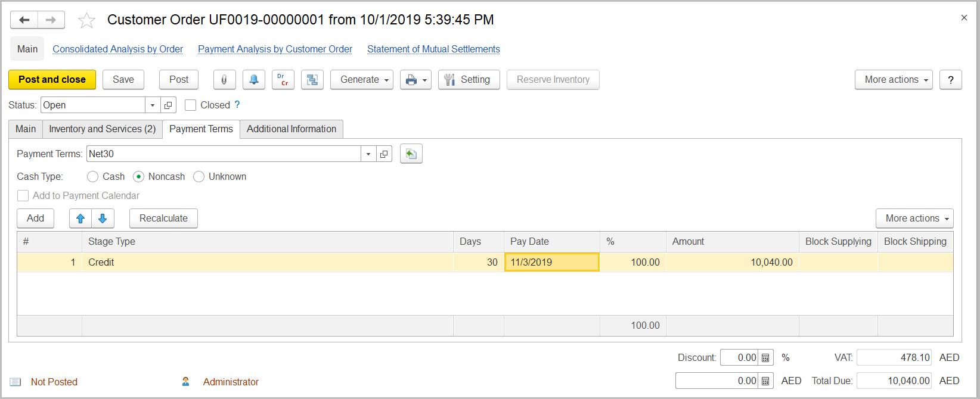Expand the Status dropdown list

[x=153, y=105]
